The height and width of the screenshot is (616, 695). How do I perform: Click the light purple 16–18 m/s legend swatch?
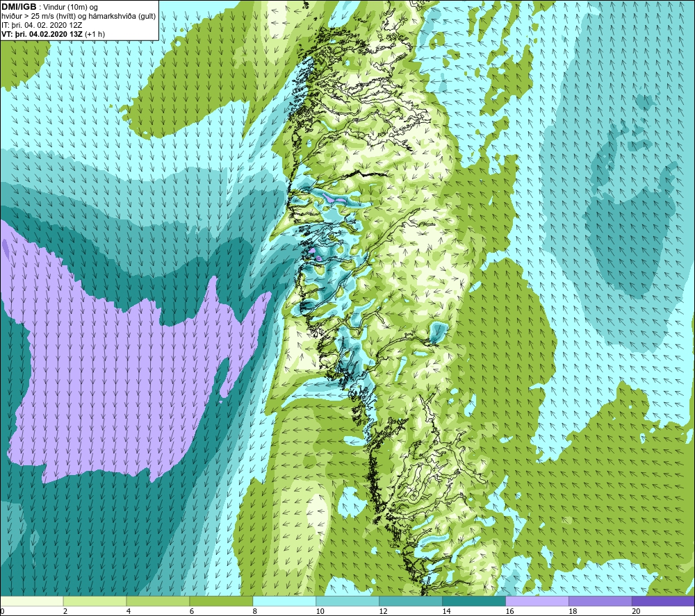537,601
